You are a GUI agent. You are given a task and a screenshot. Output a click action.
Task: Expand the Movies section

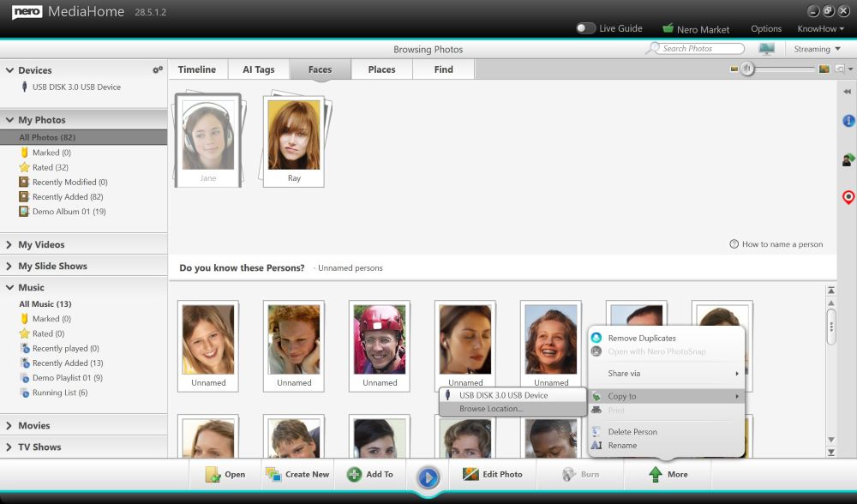point(9,425)
